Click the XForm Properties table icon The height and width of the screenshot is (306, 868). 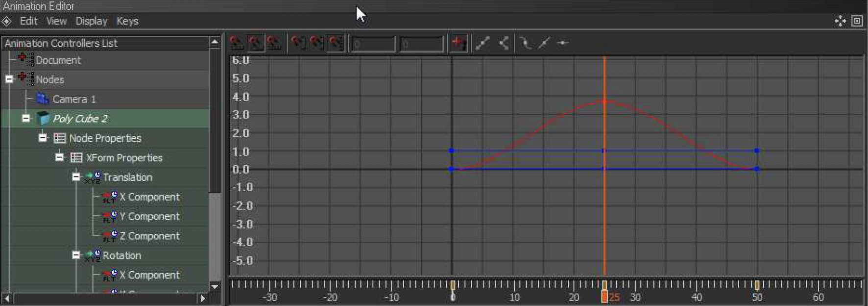pos(76,158)
